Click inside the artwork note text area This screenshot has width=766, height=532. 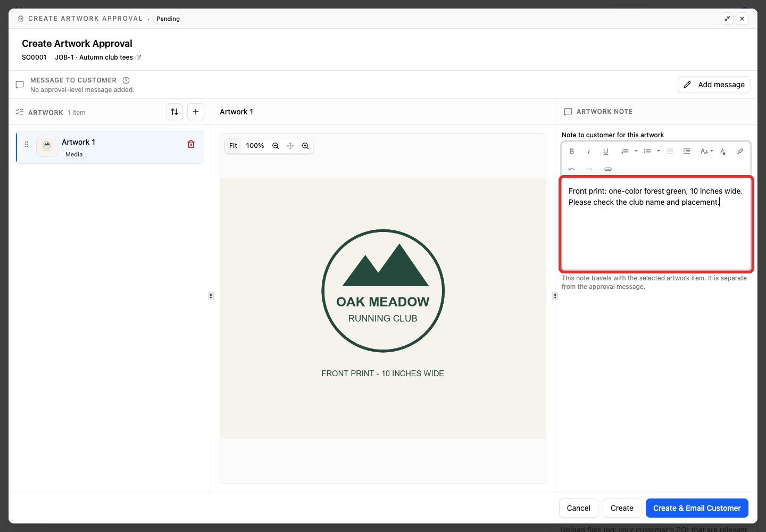656,223
